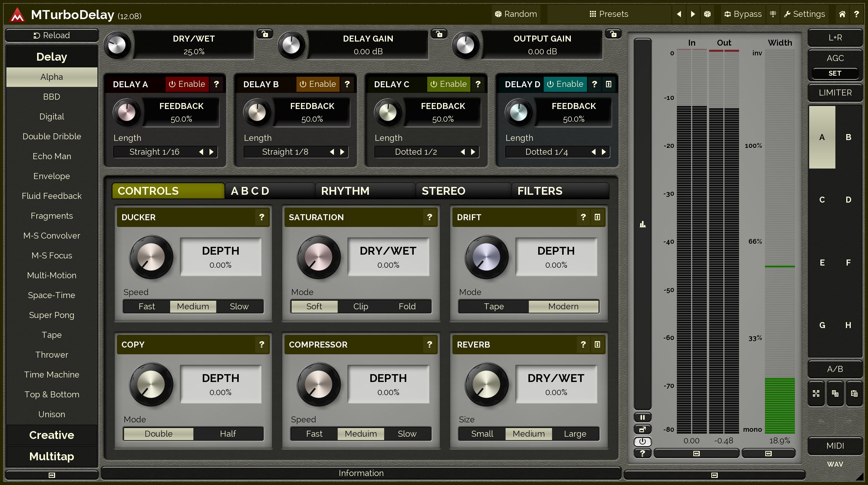
Task: Click the DRY/WET knob at top
Action: [x=117, y=45]
